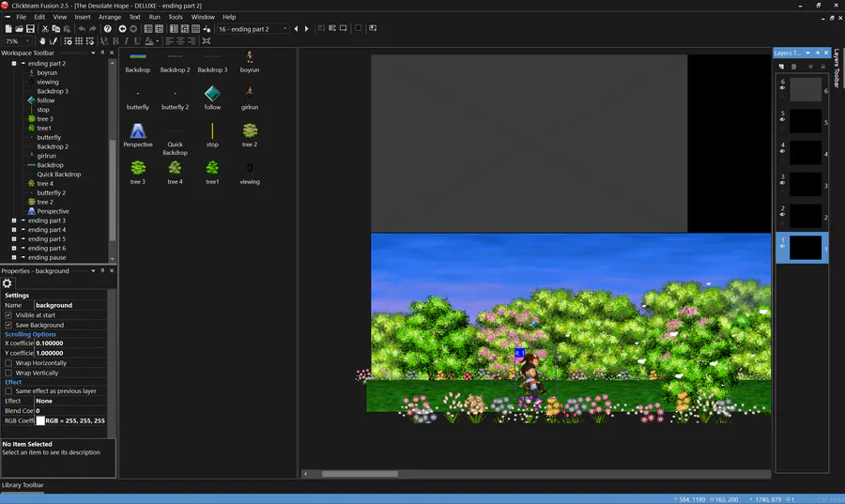Click the Cut scissors icon
This screenshot has height=504, width=845.
(x=45, y=28)
